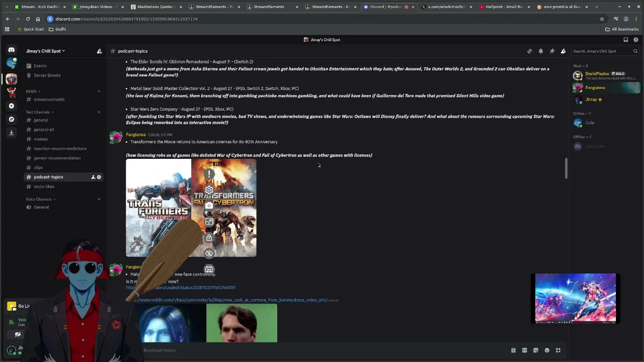Viewport: 644px width, 362px height.
Task: Open Fangianna in the member list
Action: point(606,87)
